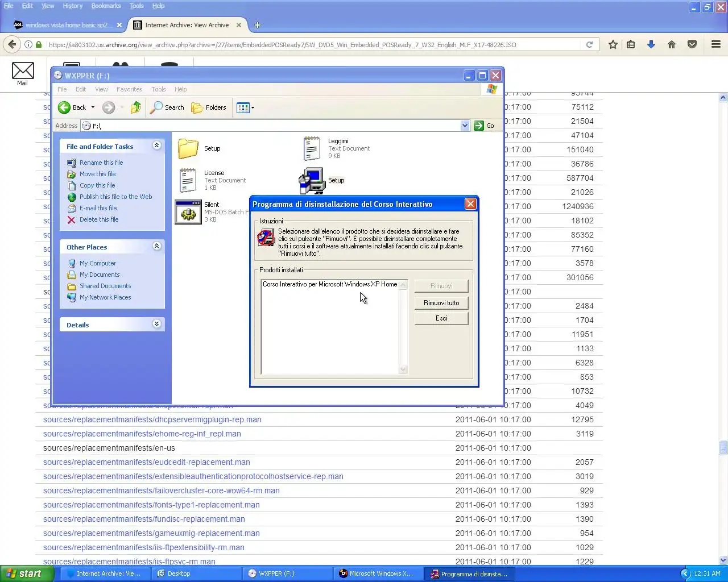Click the browser page scrollbar thumb

[x=723, y=448]
